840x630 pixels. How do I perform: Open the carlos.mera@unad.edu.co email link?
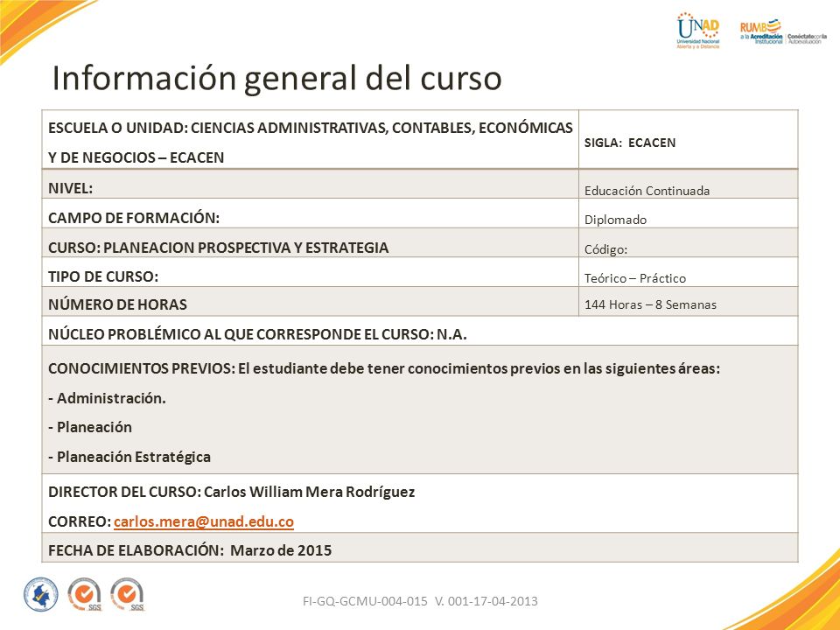(x=204, y=521)
